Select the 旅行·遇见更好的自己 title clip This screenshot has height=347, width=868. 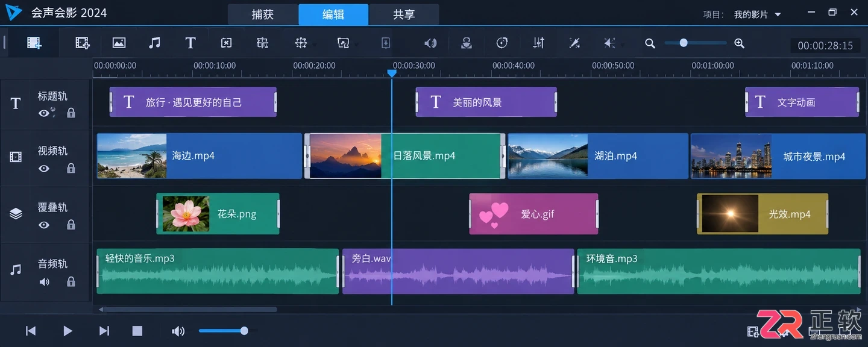click(193, 102)
